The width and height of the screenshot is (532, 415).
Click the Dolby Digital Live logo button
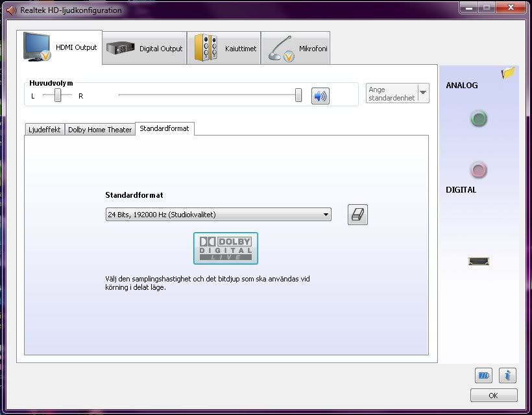click(x=226, y=248)
